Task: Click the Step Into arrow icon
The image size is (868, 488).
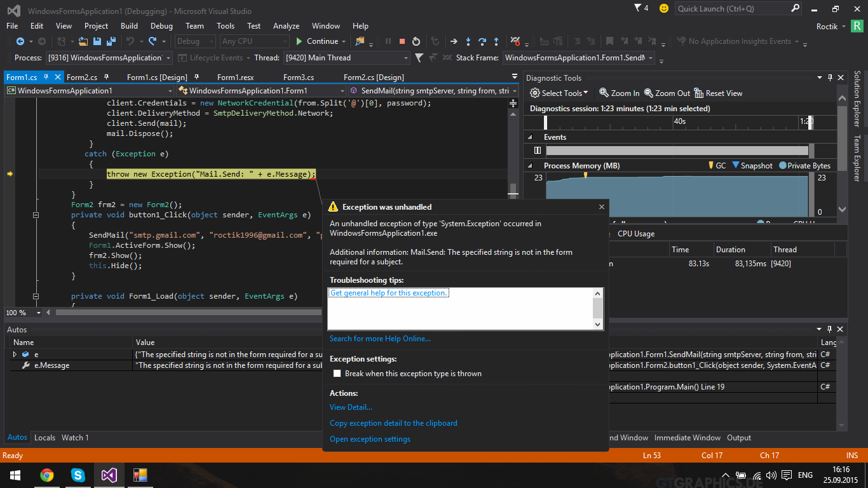Action: coord(468,41)
